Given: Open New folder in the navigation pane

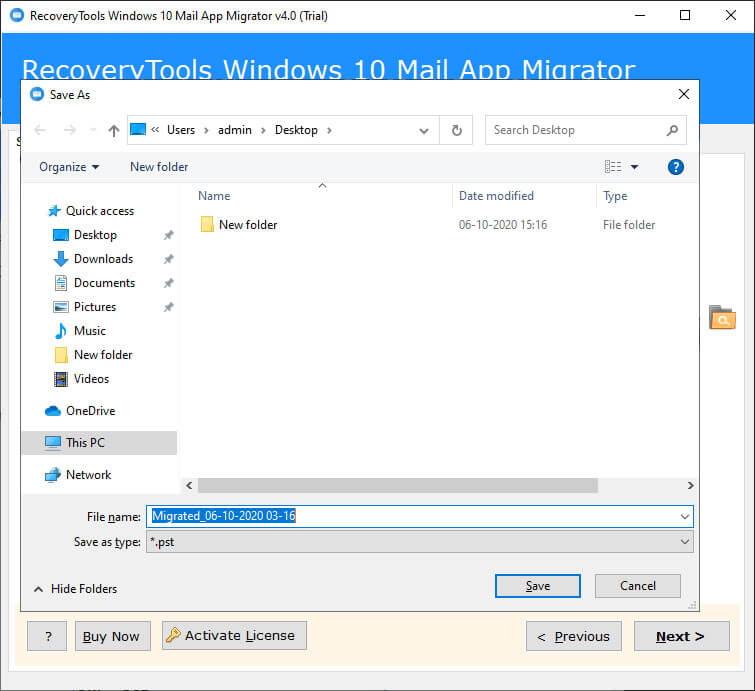Looking at the screenshot, I should [103, 355].
